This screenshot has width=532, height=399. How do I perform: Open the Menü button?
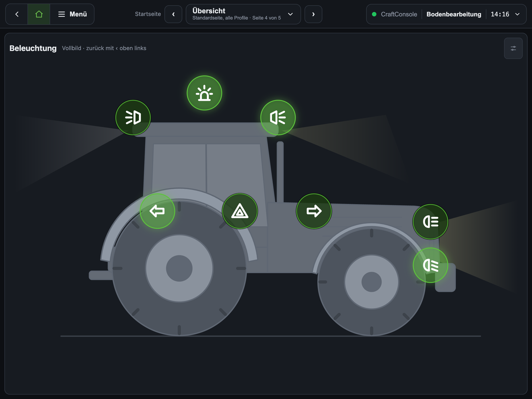click(x=72, y=14)
